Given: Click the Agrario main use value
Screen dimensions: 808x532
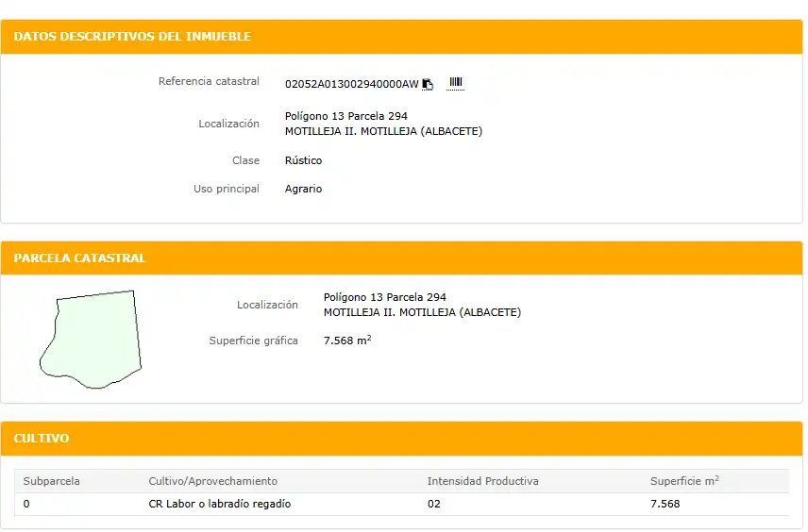Looking at the screenshot, I should 303,189.
